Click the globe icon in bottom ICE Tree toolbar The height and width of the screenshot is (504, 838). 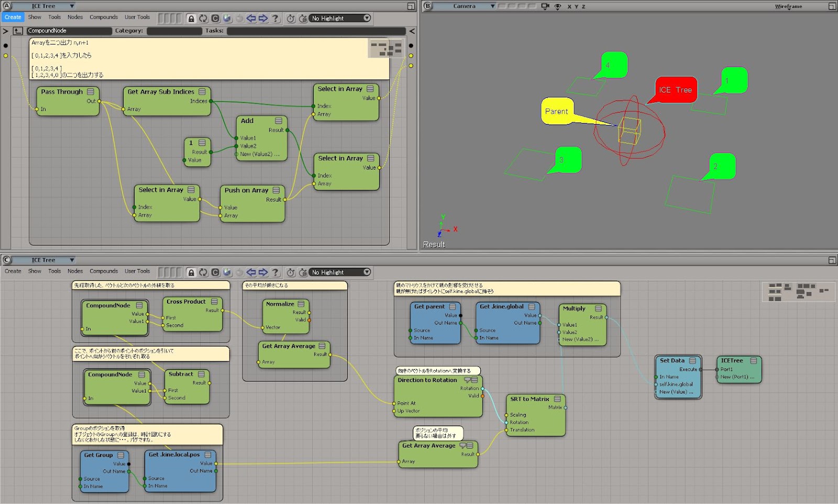[x=227, y=272]
